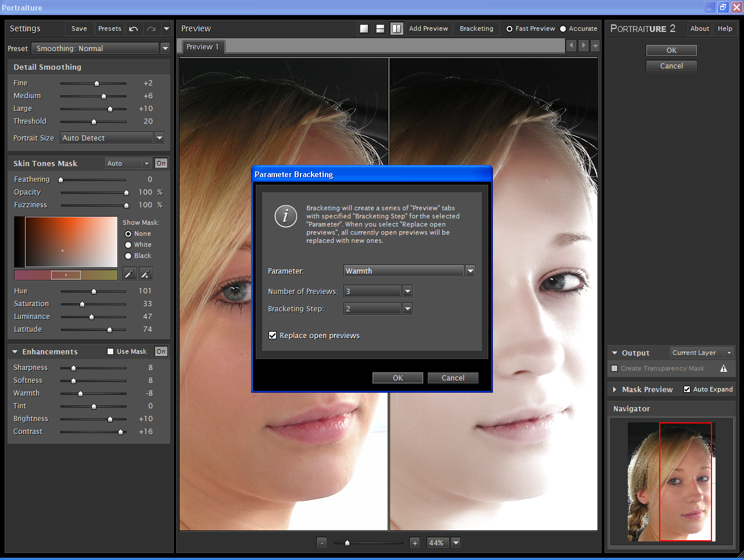This screenshot has width=744, height=560.
Task: Open the Help menu item
Action: [725, 28]
